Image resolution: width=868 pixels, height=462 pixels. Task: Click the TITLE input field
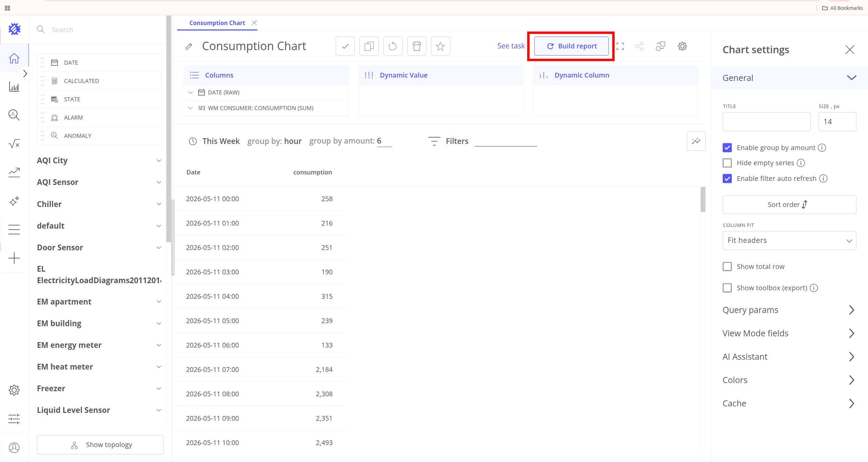766,122
